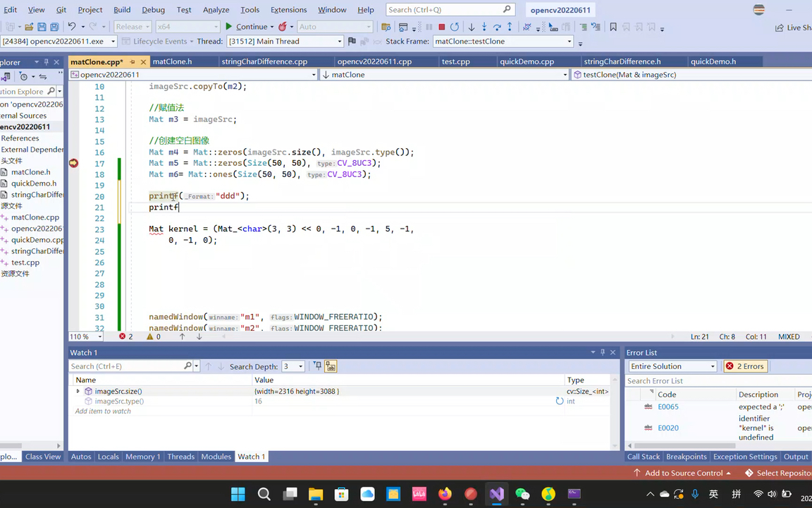Click the Restart debug circular arrow icon
The width and height of the screenshot is (812, 508).
(x=455, y=26)
